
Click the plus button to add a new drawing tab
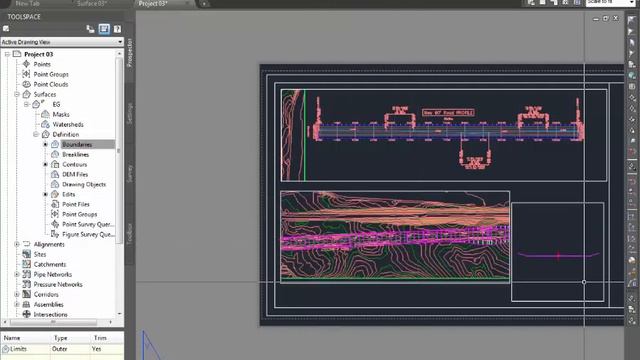pyautogui.click(x=204, y=4)
